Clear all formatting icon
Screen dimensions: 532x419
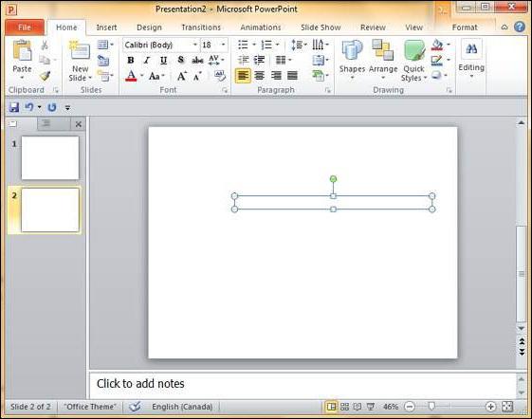coord(220,76)
